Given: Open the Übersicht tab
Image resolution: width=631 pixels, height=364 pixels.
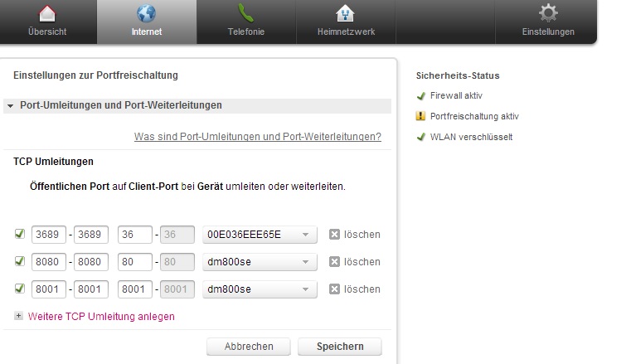Looking at the screenshot, I should pos(47,22).
